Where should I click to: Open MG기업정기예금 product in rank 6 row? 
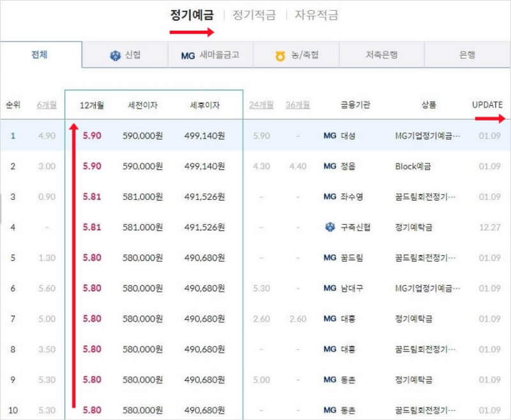(x=427, y=288)
